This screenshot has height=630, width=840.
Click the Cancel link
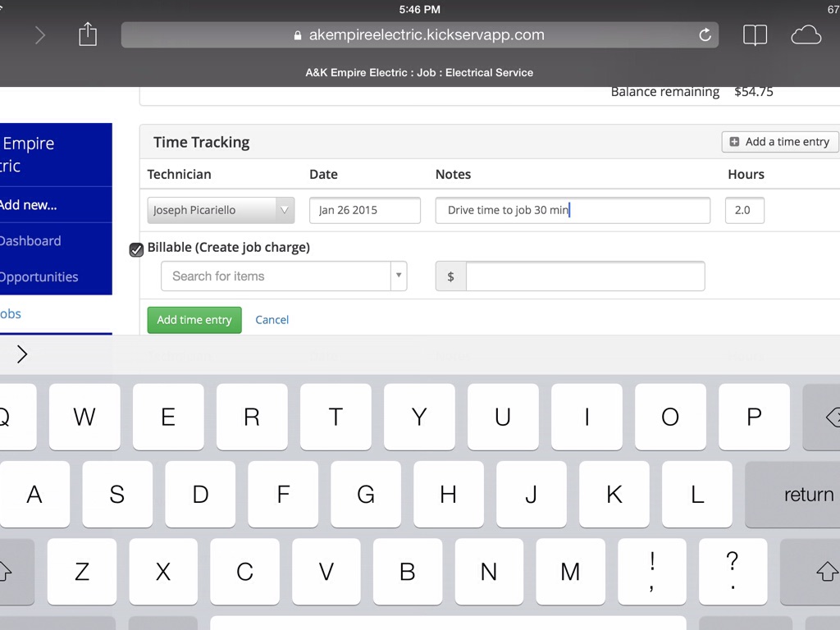point(272,320)
